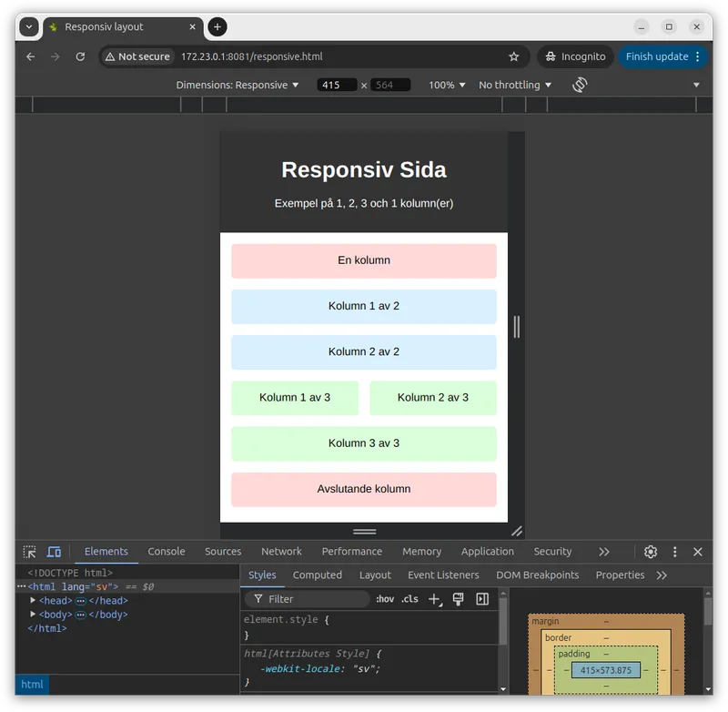Open the 100% zoom dropdown
The height and width of the screenshot is (712, 728).
(x=447, y=85)
